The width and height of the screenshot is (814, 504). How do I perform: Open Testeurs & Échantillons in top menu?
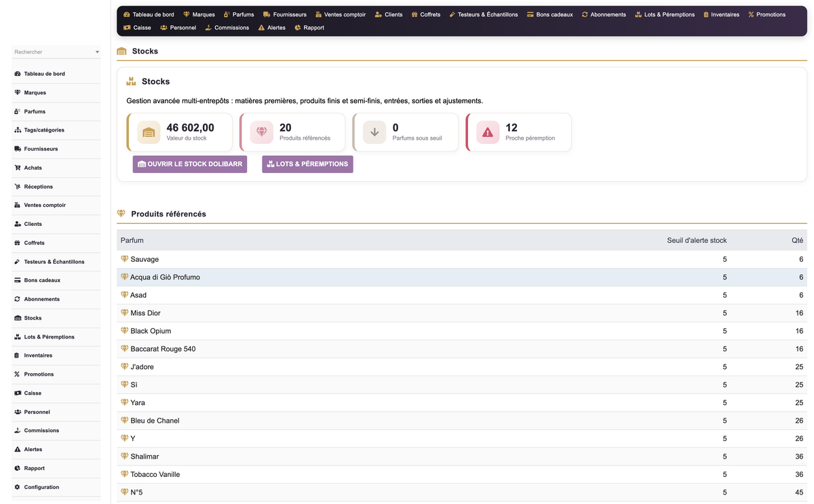(x=484, y=14)
